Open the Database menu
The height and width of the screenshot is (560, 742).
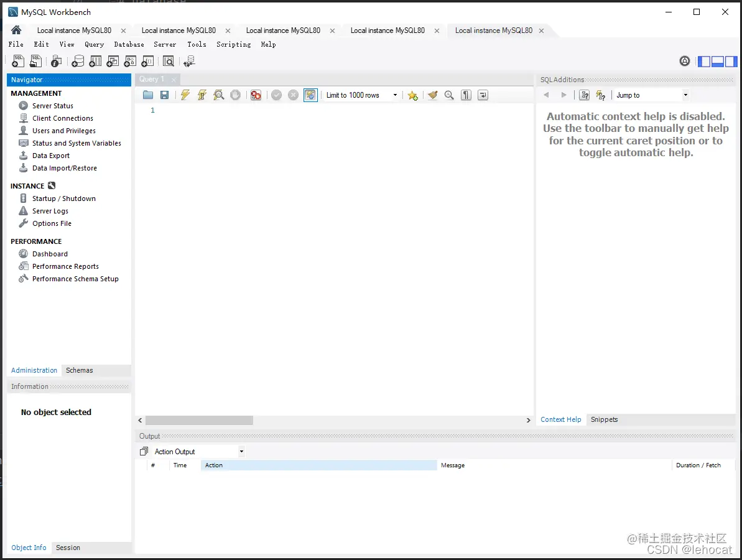coord(129,44)
